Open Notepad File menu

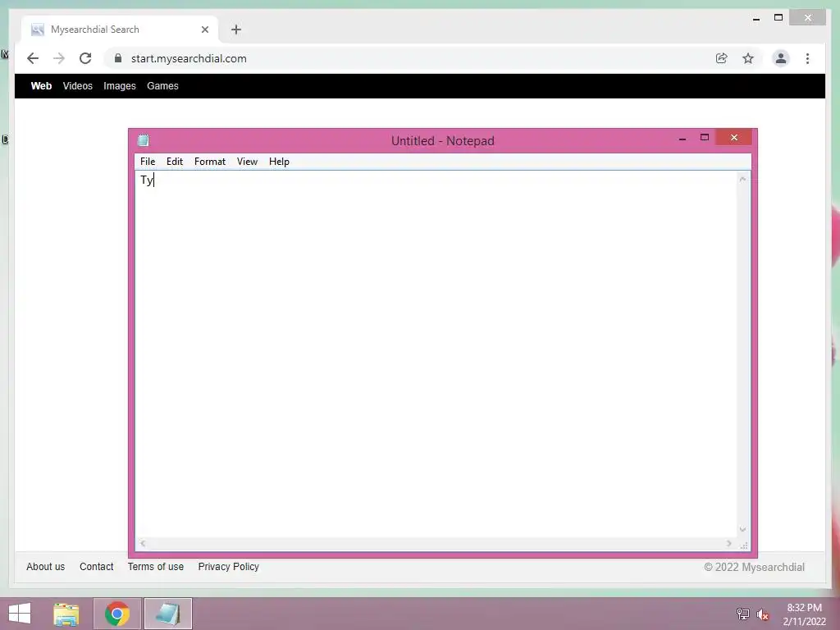pyautogui.click(x=148, y=162)
